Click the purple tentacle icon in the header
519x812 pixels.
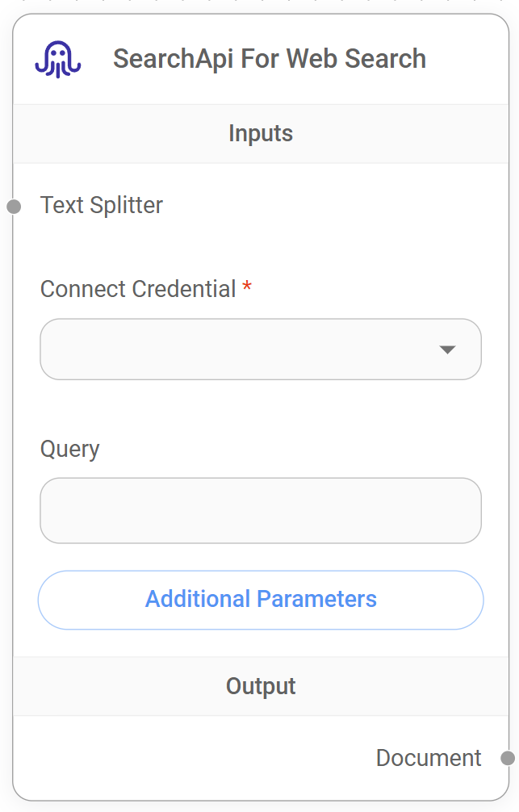57,57
